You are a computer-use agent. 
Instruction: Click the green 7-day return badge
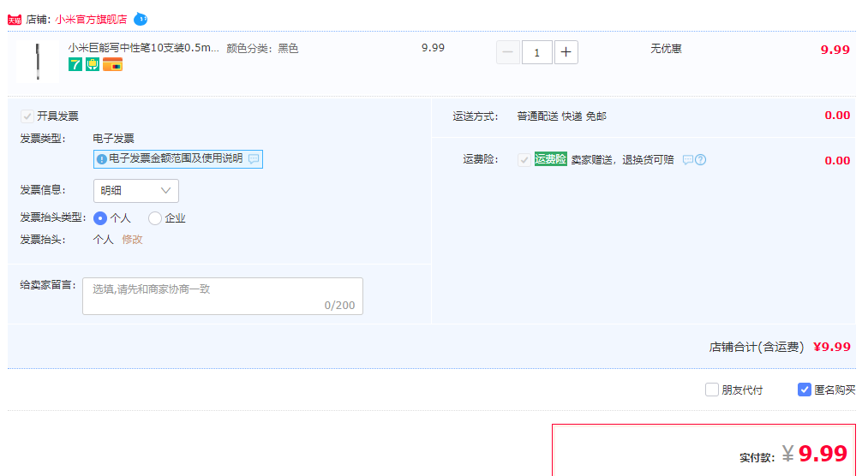coord(75,64)
